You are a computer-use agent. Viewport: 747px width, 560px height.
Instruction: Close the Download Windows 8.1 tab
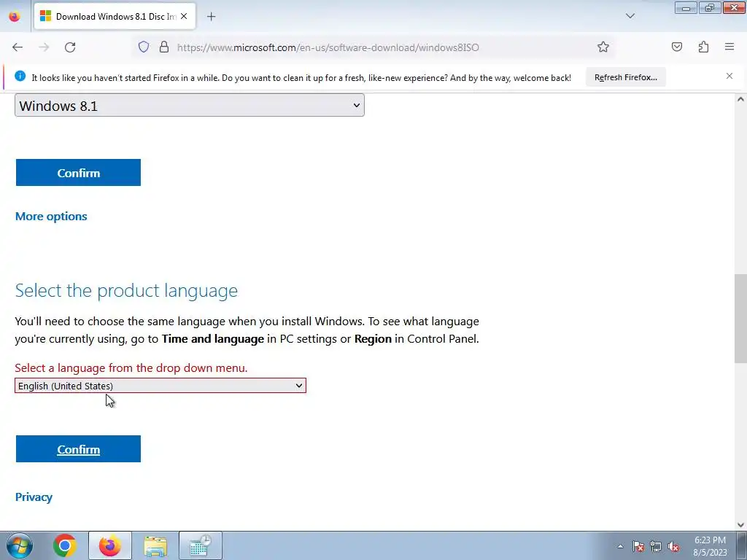point(184,16)
